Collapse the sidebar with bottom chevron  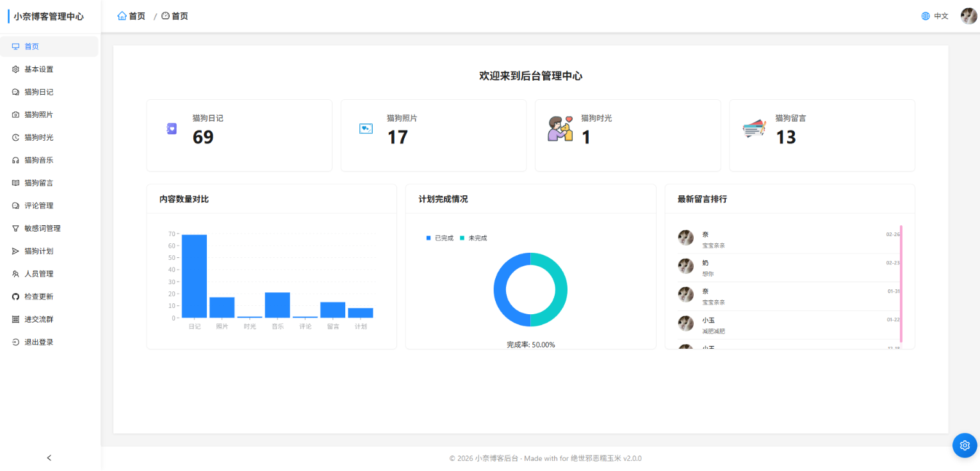coord(49,458)
